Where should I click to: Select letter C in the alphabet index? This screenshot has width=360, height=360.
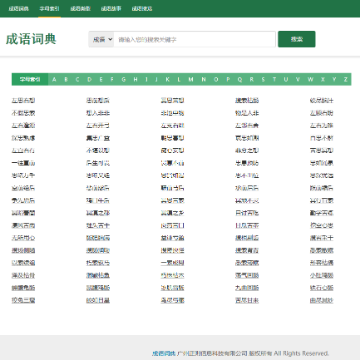click(x=77, y=79)
